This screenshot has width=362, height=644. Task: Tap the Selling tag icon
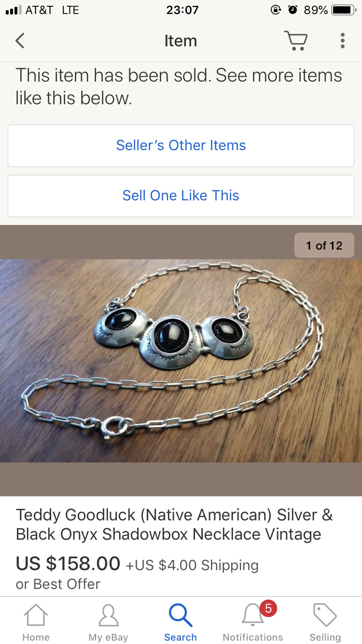pyautogui.click(x=325, y=615)
